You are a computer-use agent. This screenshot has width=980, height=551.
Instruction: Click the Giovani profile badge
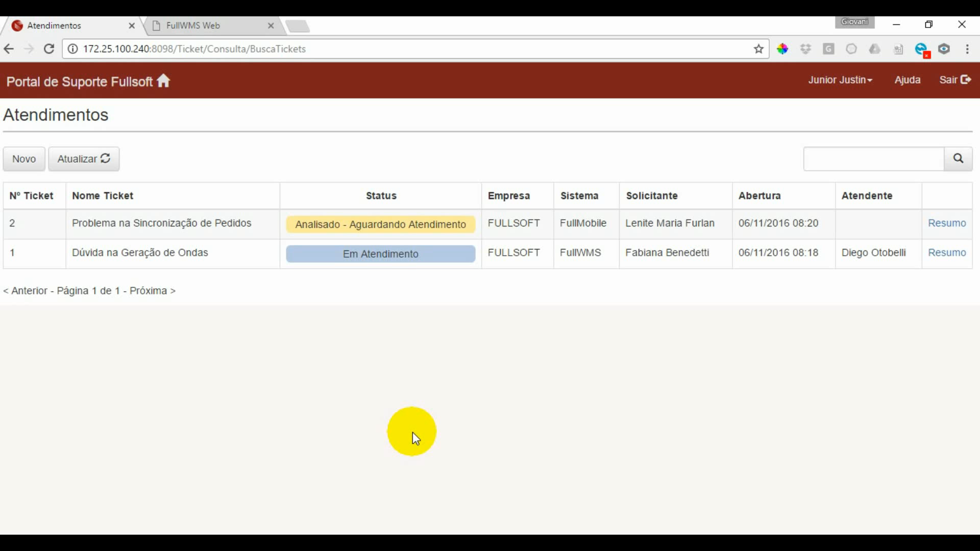tap(855, 22)
